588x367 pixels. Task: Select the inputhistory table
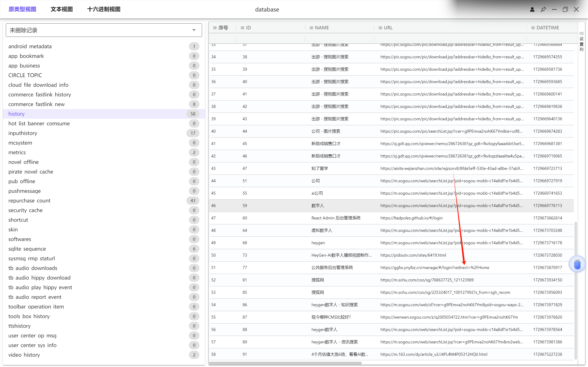[x=23, y=133]
